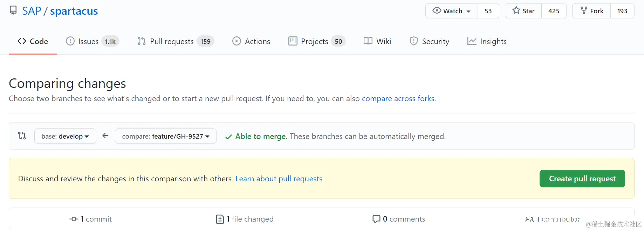Viewport: 644px width, 230px height.
Task: Click the left arrow between branch selectors
Action: pyautogui.click(x=105, y=136)
